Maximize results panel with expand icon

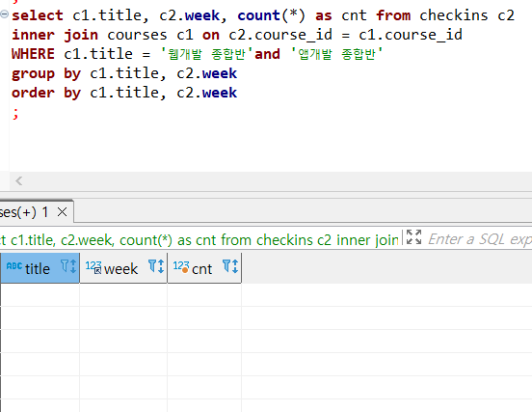click(x=413, y=237)
